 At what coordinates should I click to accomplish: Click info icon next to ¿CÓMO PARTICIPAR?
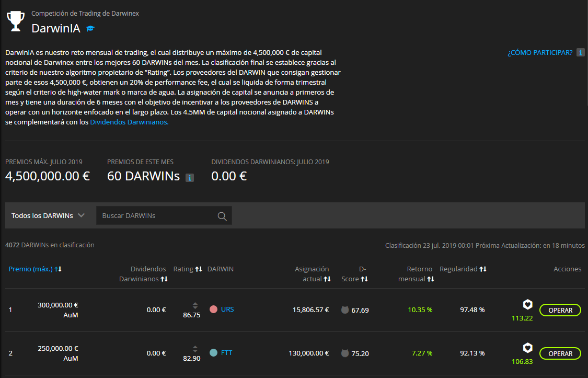click(x=581, y=52)
